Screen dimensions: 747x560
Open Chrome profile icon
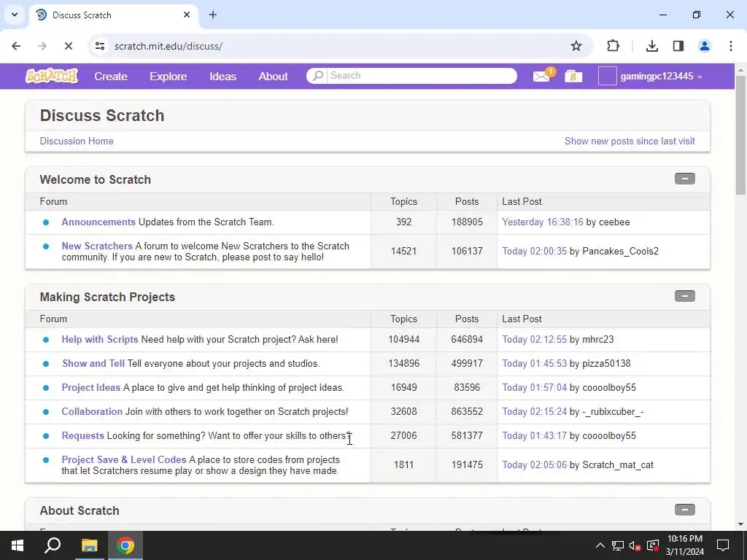pos(704,46)
